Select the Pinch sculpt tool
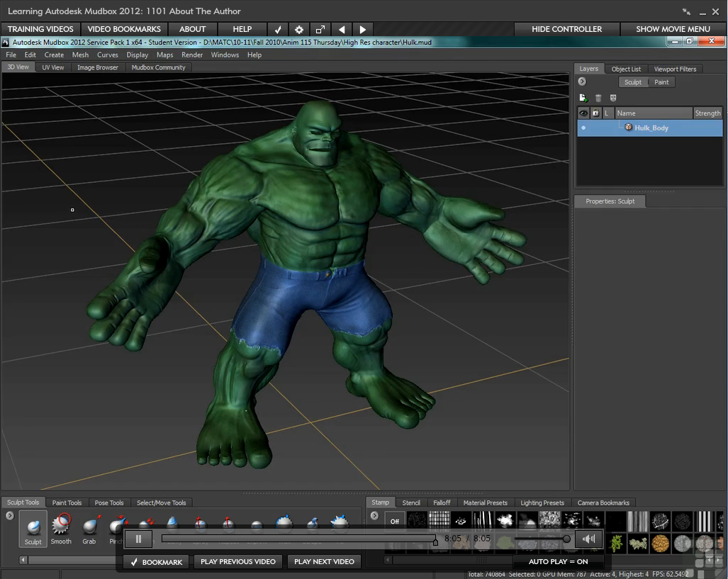The image size is (728, 579). click(x=116, y=529)
